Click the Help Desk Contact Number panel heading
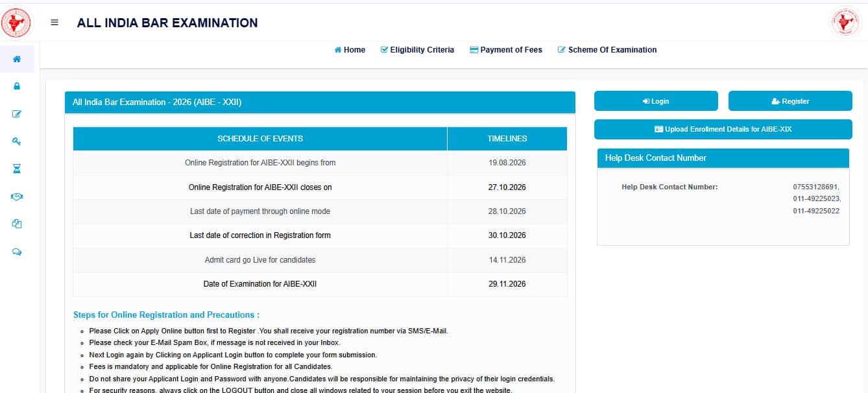868x393 pixels. tap(723, 158)
